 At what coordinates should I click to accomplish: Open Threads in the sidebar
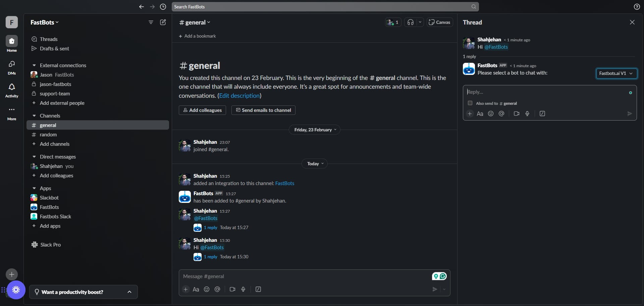(98, 39)
